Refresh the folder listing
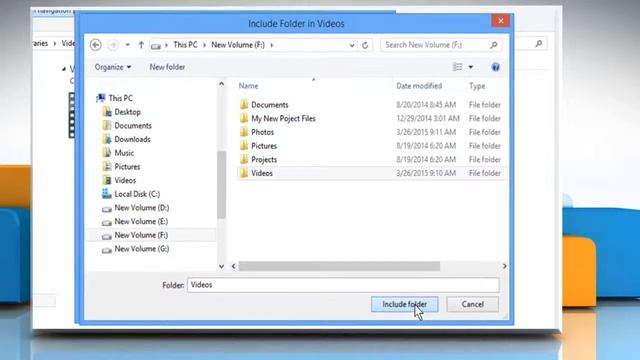 (365, 45)
